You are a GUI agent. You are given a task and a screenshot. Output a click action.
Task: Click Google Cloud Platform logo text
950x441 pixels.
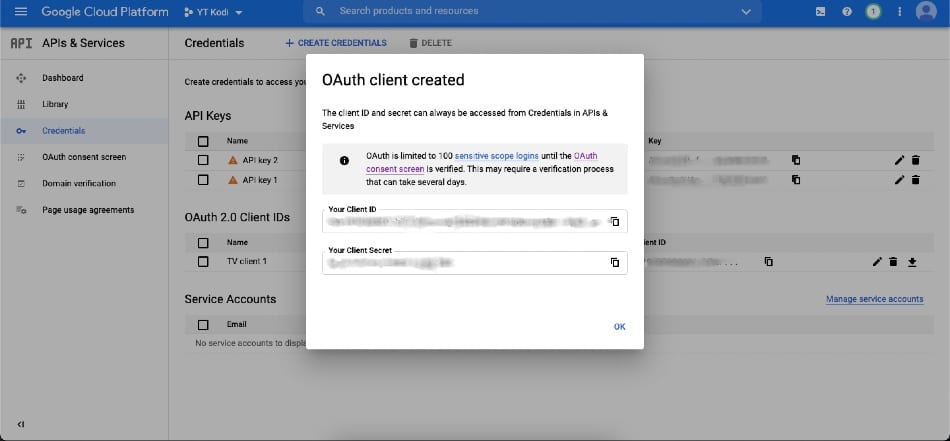[105, 12]
